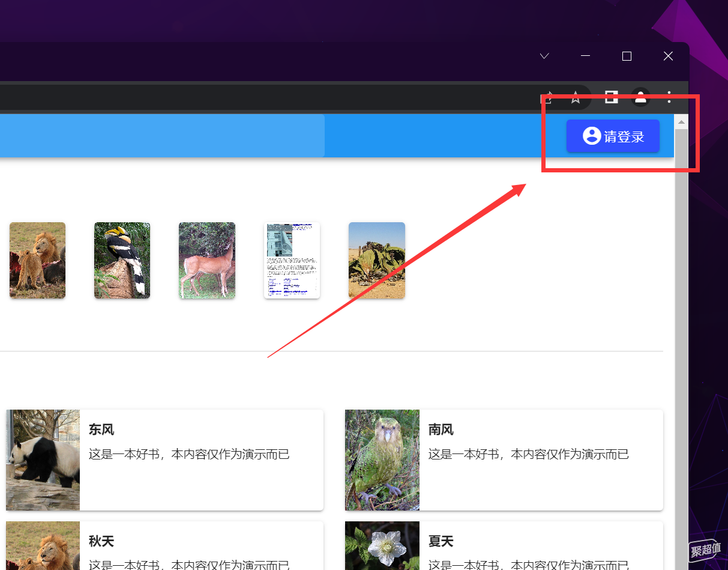This screenshot has height=570, width=728.
Task: Open the 南风 book card title
Action: [441, 429]
